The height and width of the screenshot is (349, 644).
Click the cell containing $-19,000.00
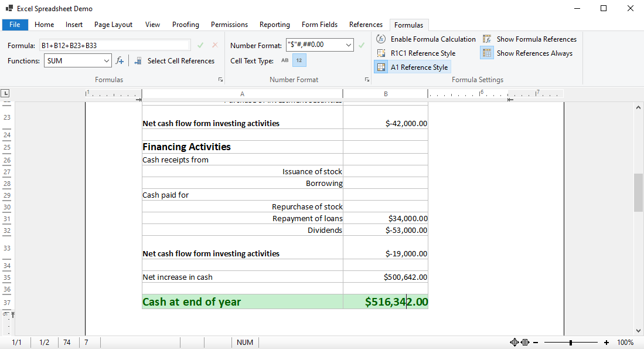386,248
